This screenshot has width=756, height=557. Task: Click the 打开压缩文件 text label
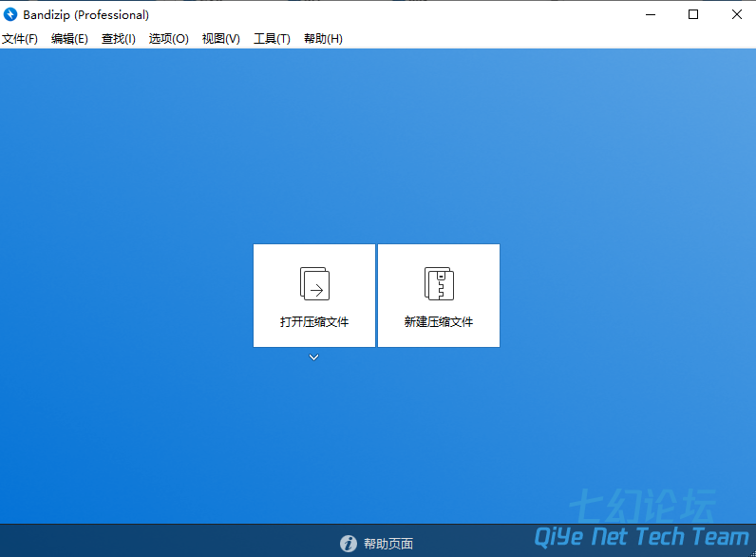(x=314, y=322)
